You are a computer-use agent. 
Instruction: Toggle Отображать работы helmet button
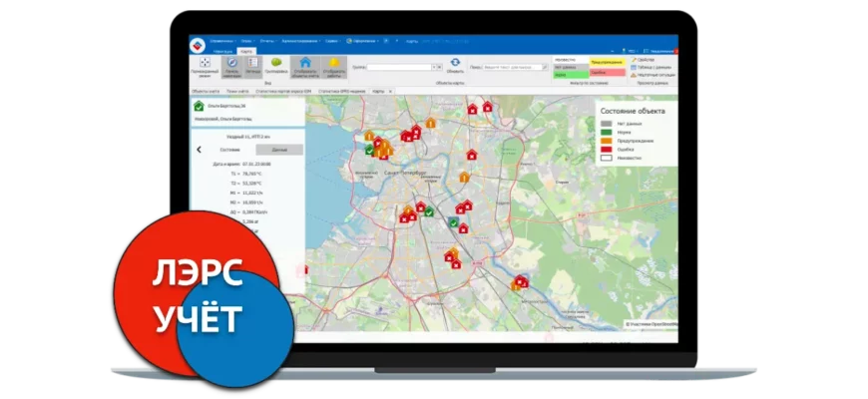pos(334,67)
